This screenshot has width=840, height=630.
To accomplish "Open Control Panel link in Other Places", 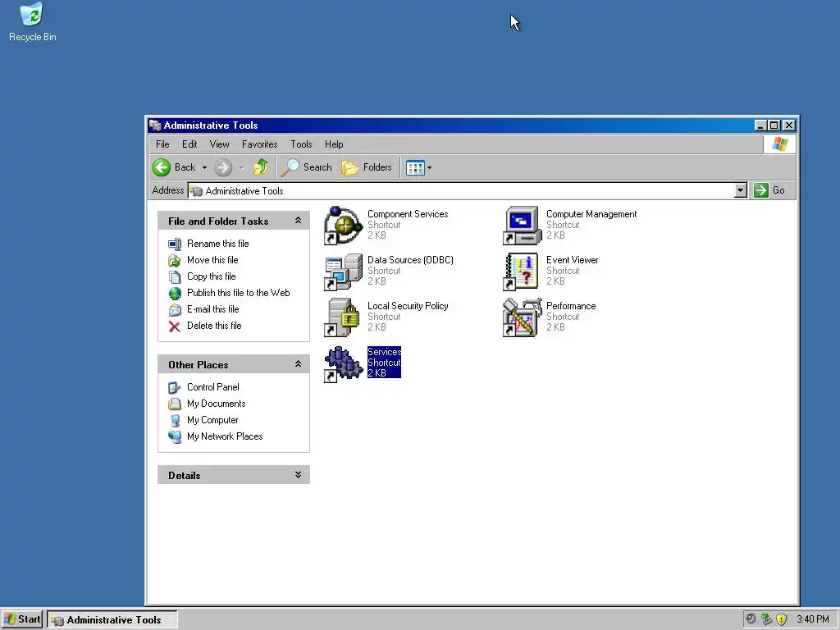I will pos(212,387).
